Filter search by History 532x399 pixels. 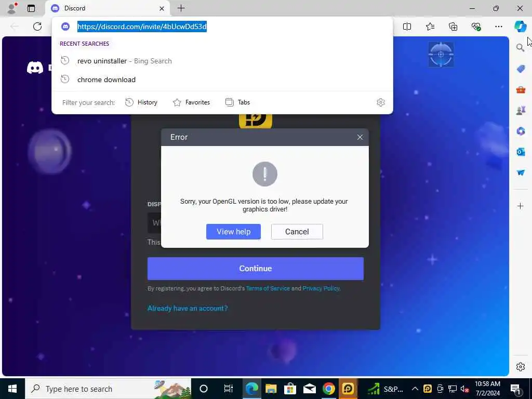(x=141, y=102)
